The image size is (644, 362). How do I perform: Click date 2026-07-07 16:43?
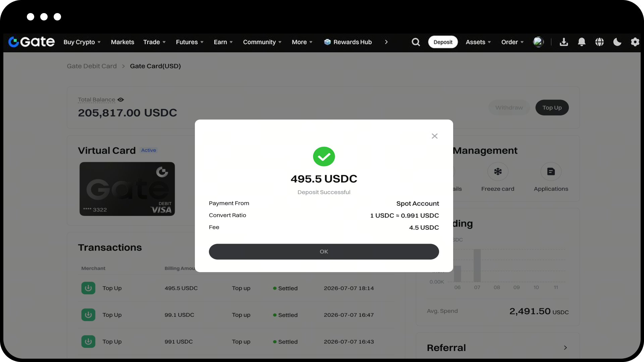click(x=349, y=342)
